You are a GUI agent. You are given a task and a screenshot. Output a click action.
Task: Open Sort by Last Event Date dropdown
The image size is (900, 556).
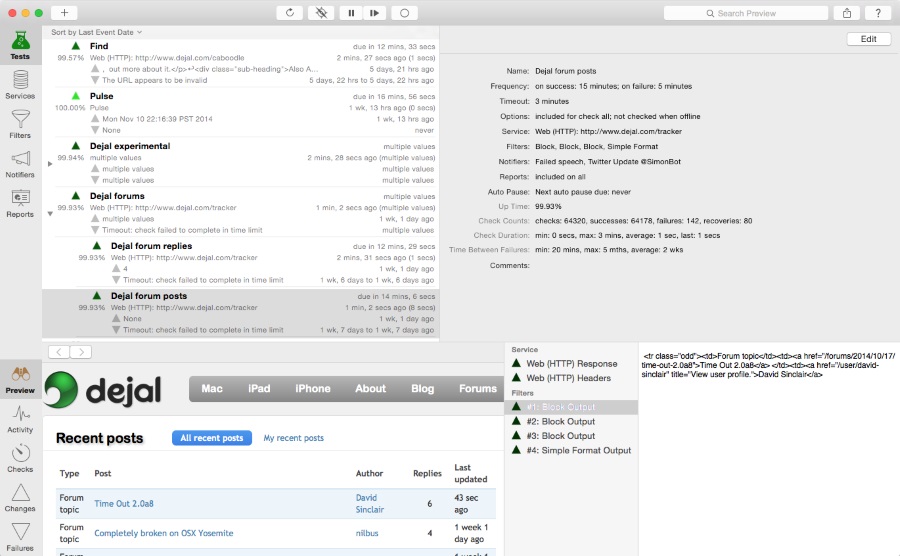point(96,32)
